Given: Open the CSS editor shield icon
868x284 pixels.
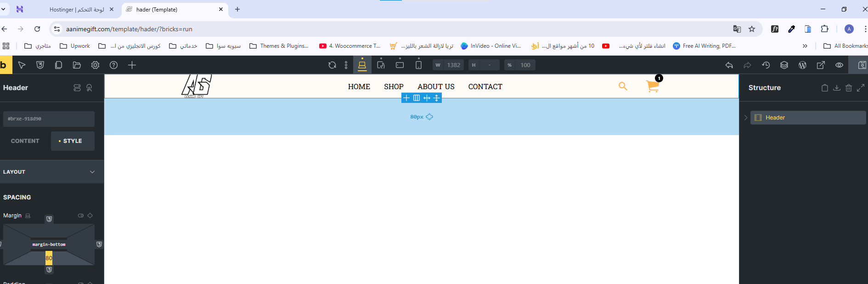Looking at the screenshot, I should (40, 65).
